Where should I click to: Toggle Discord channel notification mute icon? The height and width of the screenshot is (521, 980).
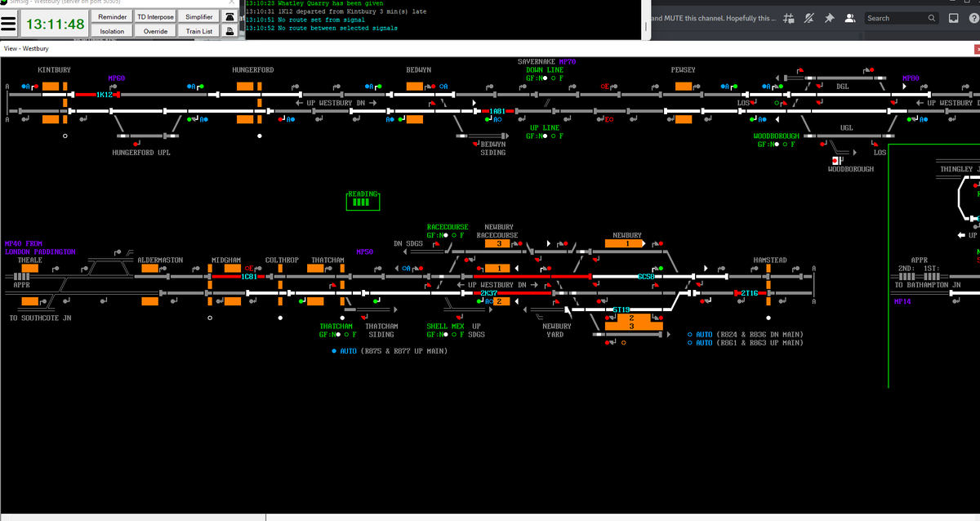pos(808,18)
